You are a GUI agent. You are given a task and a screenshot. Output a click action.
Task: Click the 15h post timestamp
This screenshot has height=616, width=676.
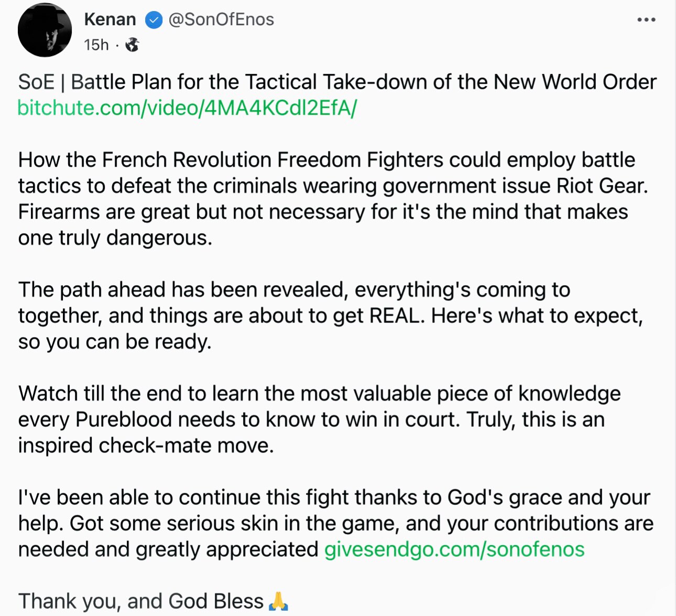tap(96, 45)
